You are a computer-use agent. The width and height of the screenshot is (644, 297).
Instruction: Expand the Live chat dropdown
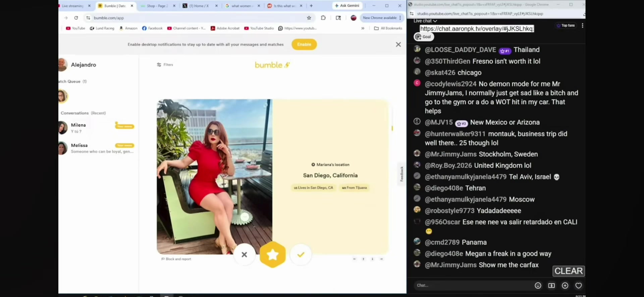[x=425, y=21]
